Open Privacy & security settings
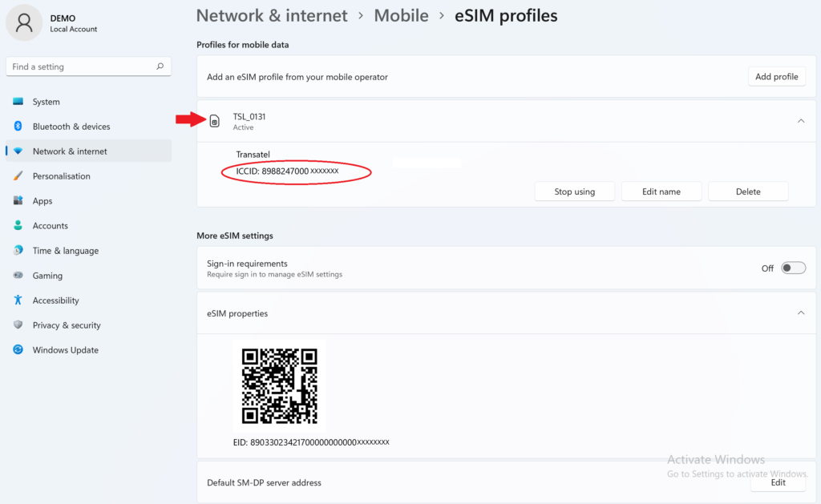Viewport: 821px width, 504px height. coord(88,325)
